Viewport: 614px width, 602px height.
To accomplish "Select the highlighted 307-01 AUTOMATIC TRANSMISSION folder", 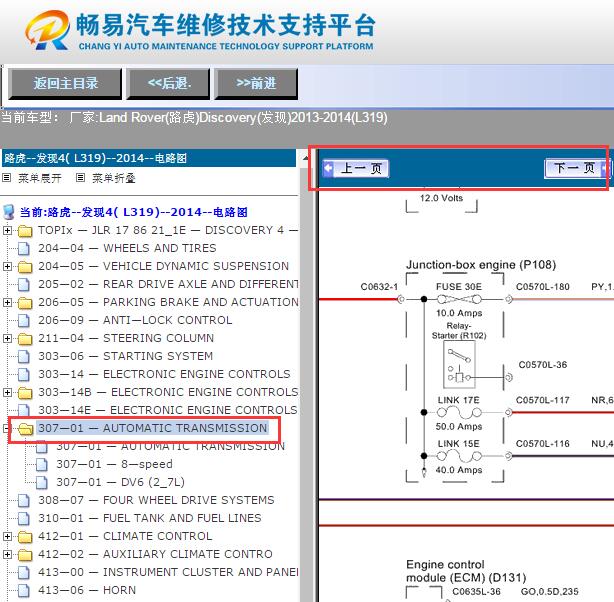I will tap(153, 428).
